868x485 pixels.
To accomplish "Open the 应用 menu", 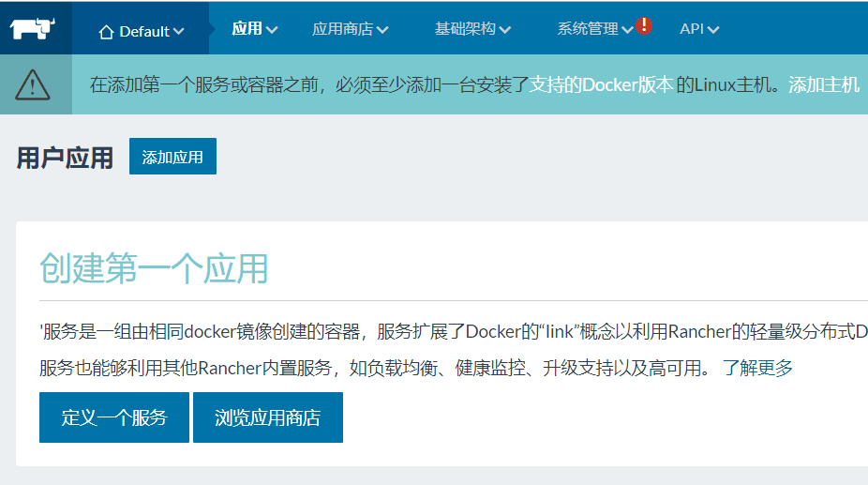I will [x=255, y=29].
